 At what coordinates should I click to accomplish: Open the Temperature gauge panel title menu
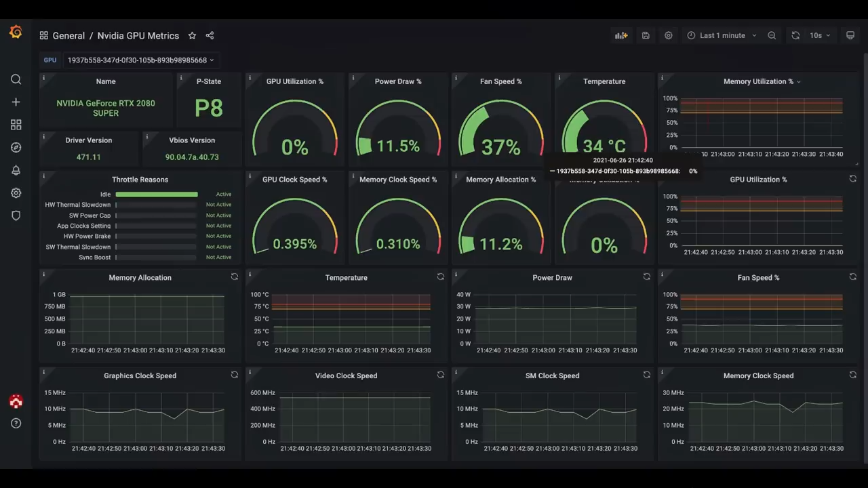(604, 81)
